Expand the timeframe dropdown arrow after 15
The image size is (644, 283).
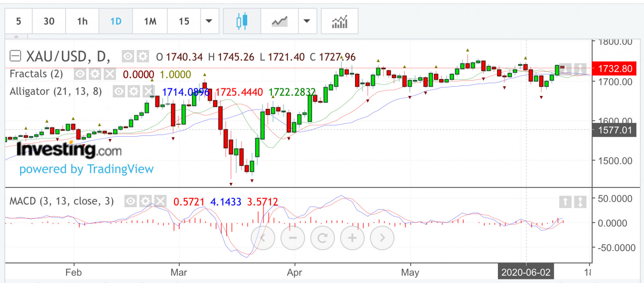click(x=209, y=21)
